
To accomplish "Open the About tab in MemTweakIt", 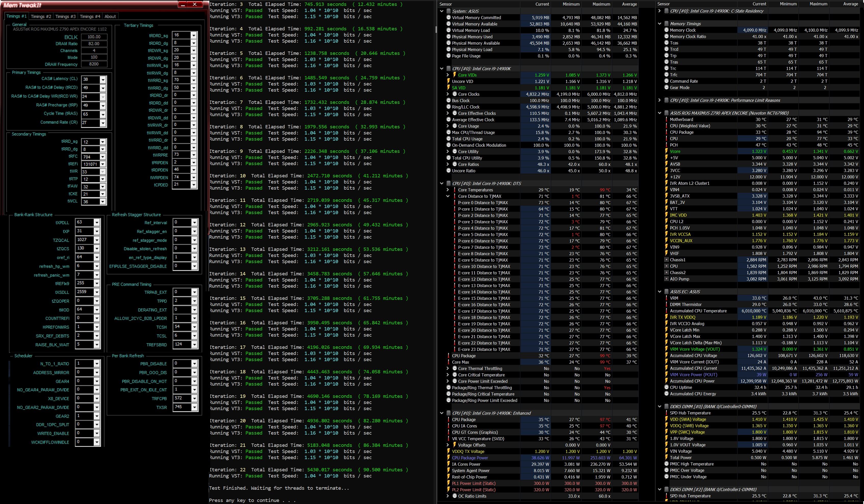I will (110, 16).
